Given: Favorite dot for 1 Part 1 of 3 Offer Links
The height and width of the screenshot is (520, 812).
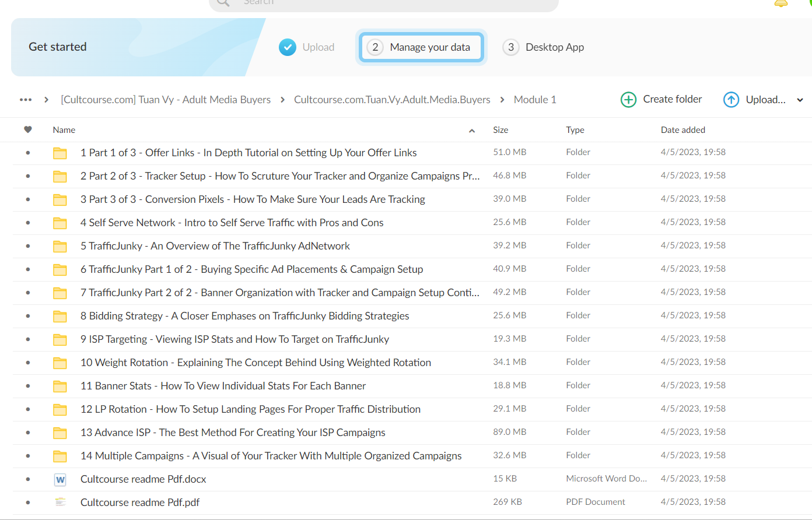Looking at the screenshot, I should (x=28, y=153).
